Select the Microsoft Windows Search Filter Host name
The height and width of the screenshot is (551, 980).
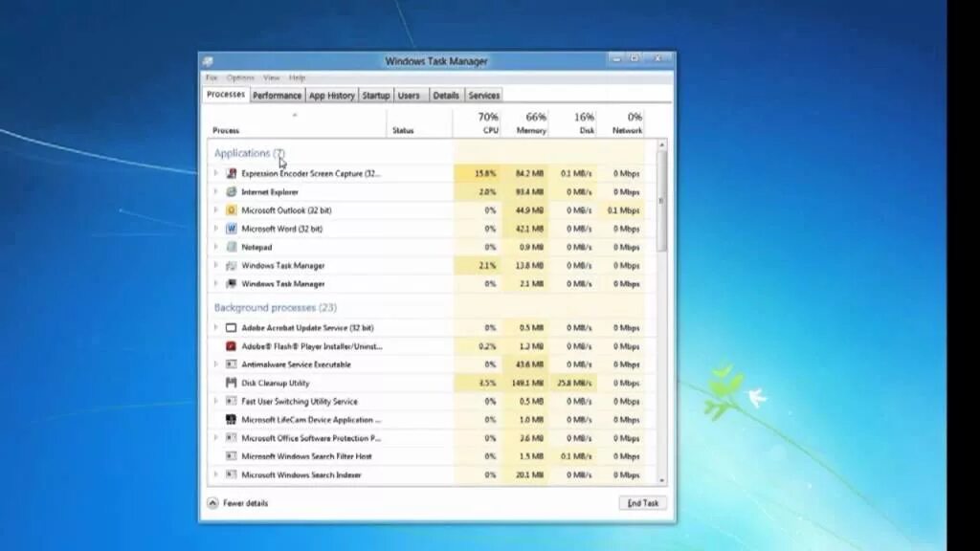pyautogui.click(x=307, y=456)
